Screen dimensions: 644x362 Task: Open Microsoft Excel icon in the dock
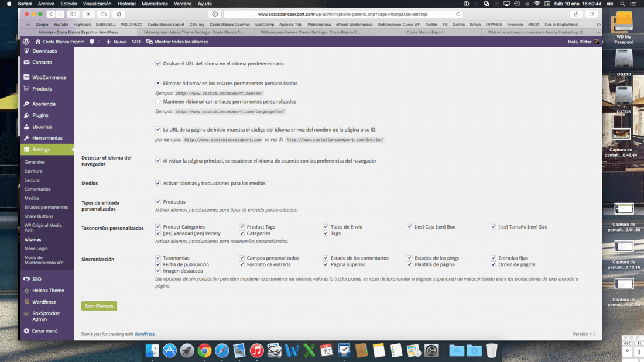coord(309,350)
